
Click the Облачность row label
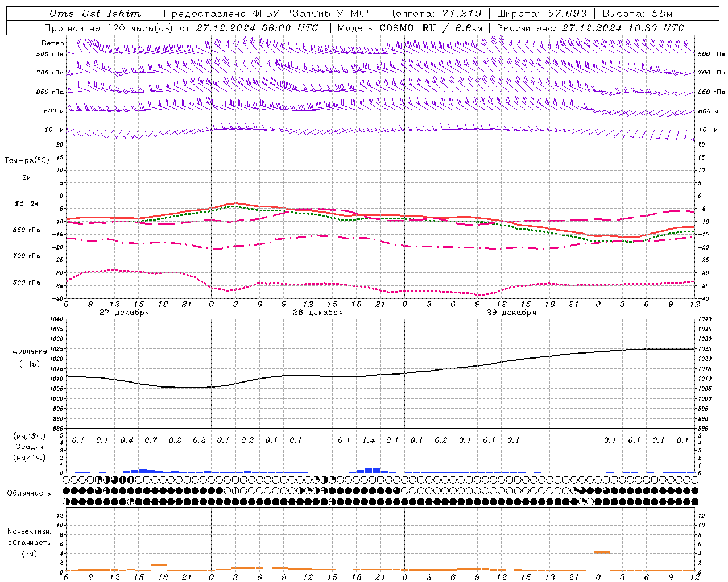point(29,493)
